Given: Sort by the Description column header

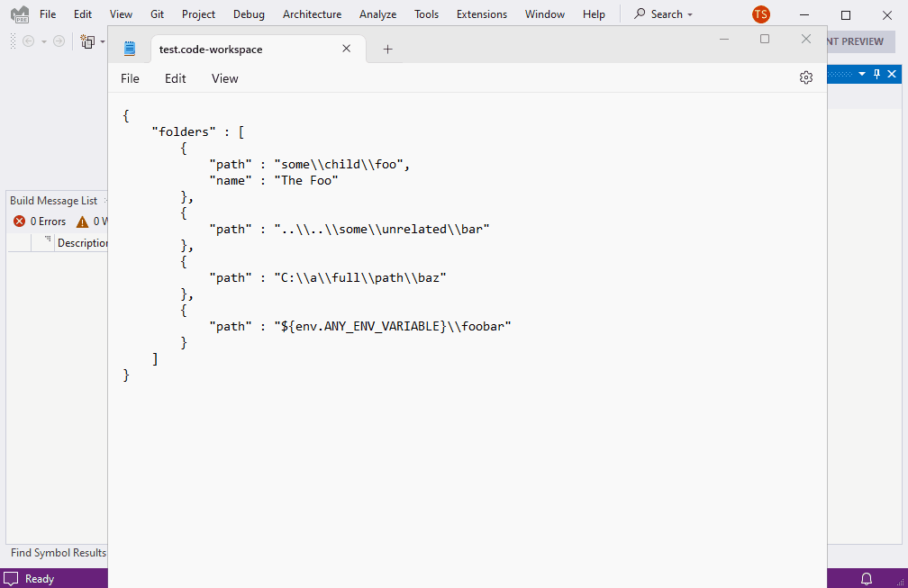Looking at the screenshot, I should tap(82, 242).
